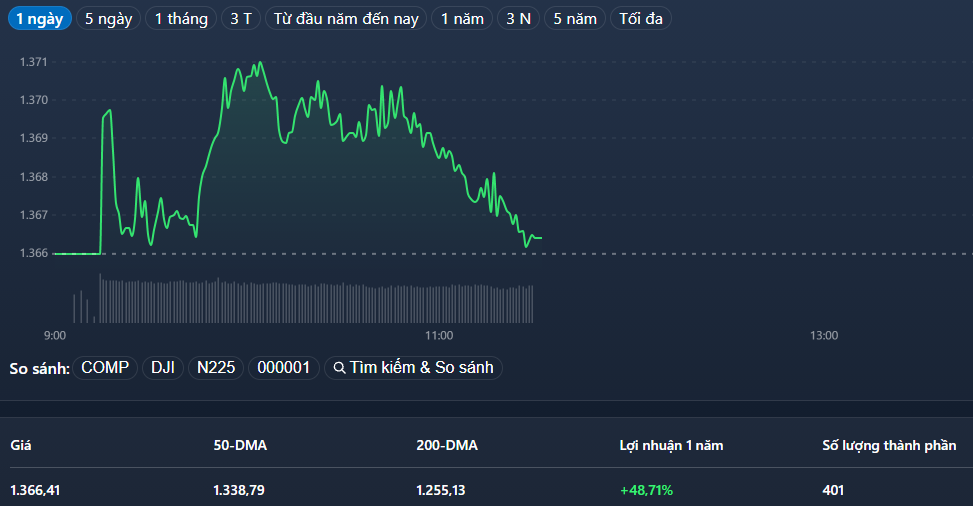Click the 9:00 time axis label
The image size is (973, 506).
point(55,336)
